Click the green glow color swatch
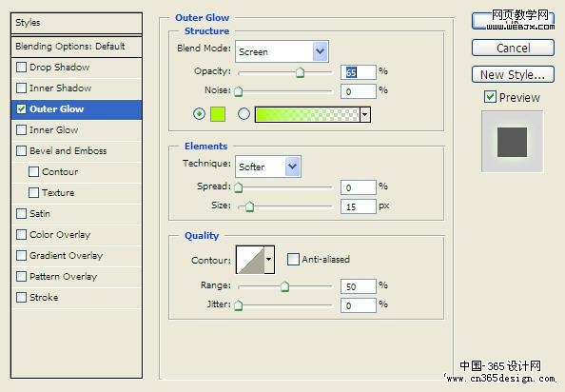This screenshot has width=565, height=392. tap(218, 114)
